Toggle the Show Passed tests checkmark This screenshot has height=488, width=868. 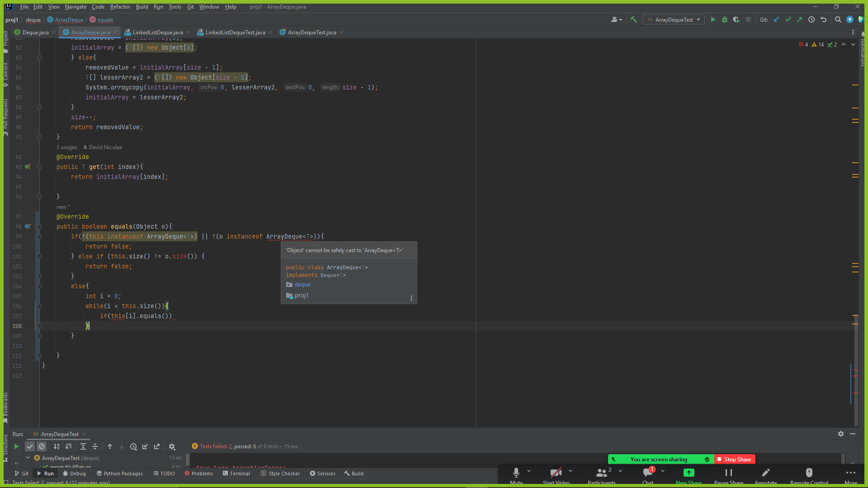pyautogui.click(x=30, y=446)
